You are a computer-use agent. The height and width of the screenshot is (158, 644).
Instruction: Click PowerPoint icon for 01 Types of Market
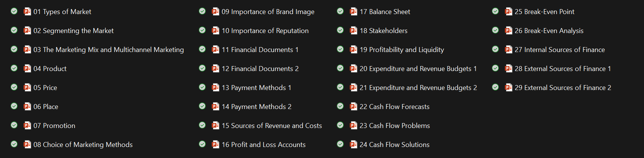[27, 11]
